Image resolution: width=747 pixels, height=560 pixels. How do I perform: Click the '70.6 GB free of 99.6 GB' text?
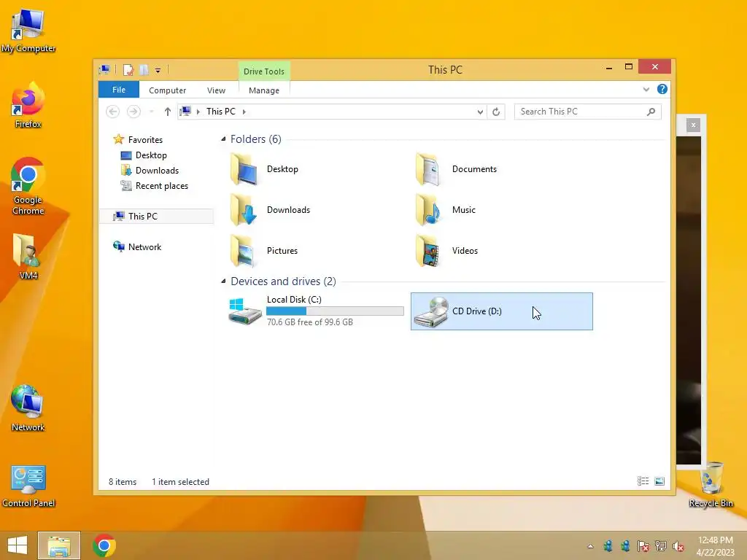pyautogui.click(x=309, y=322)
